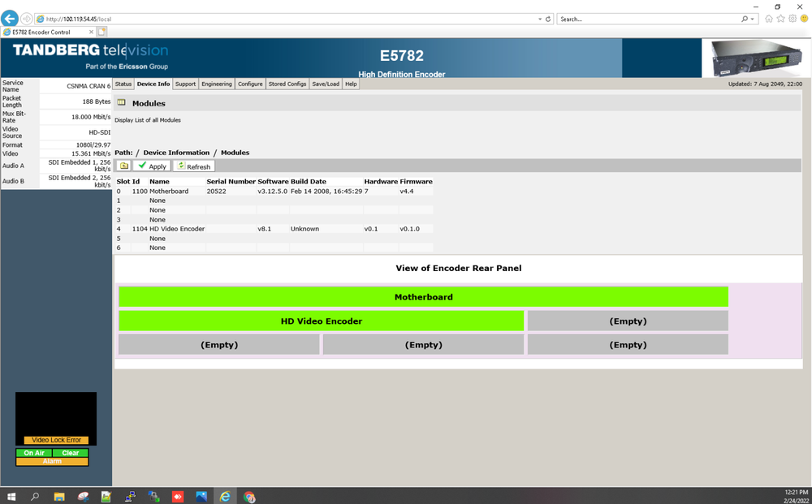Click the Clear button
Screen dimensions: 812x504
pos(71,453)
